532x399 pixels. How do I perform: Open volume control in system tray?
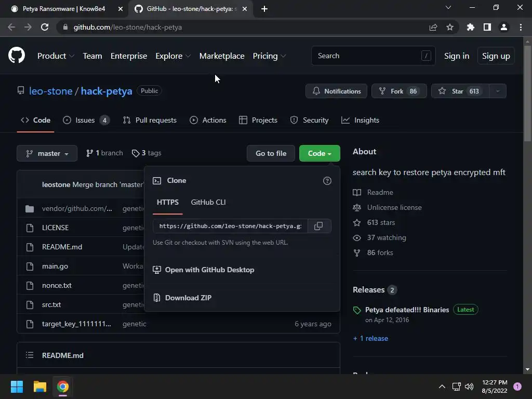[469, 387]
